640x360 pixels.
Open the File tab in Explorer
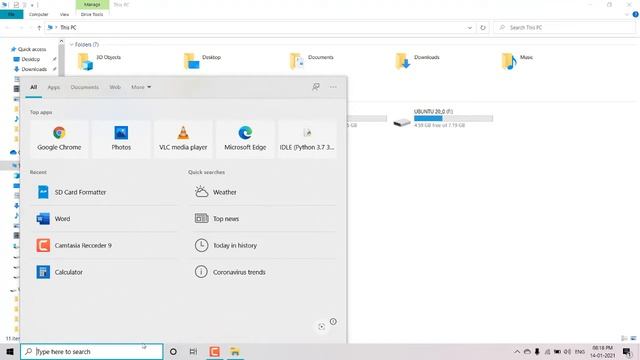[11, 14]
